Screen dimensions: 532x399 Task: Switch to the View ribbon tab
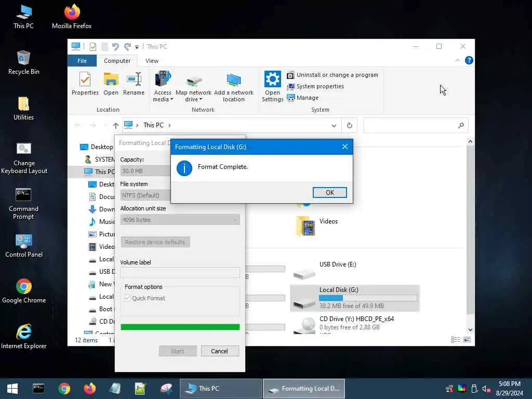coord(152,61)
